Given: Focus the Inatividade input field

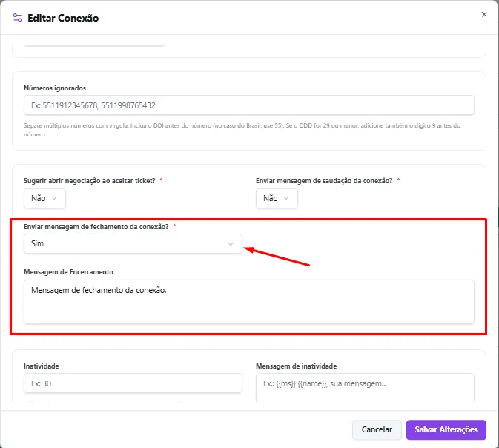Looking at the screenshot, I should pyautogui.click(x=133, y=383).
